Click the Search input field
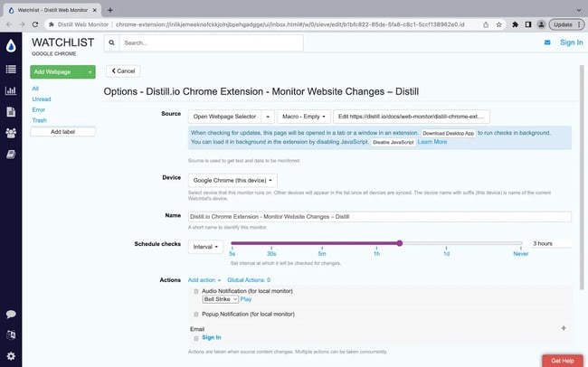 211,43
